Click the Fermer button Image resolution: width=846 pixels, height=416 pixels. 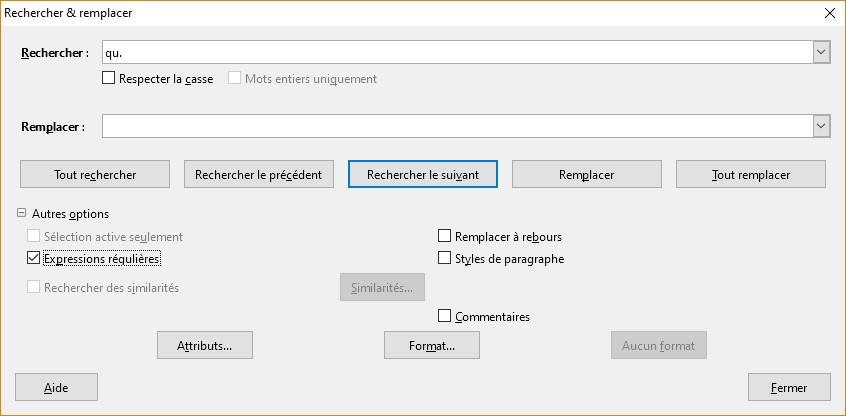tap(789, 387)
